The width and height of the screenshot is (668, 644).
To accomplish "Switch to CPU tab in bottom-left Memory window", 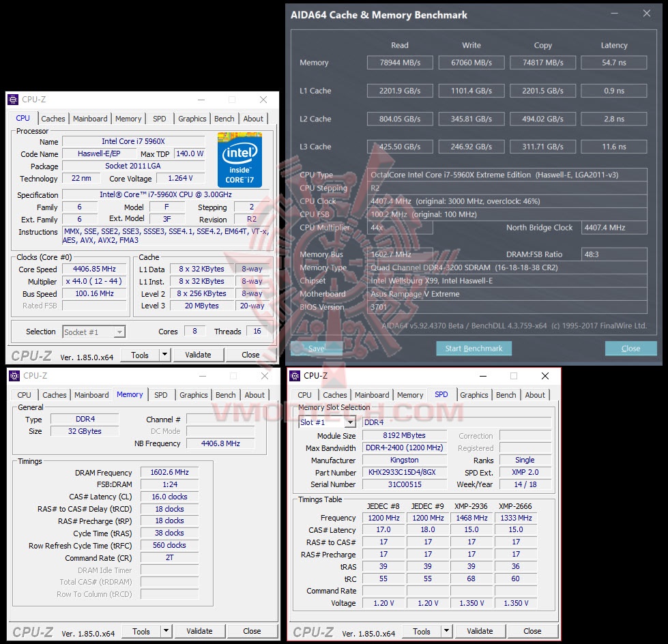I will pos(25,395).
